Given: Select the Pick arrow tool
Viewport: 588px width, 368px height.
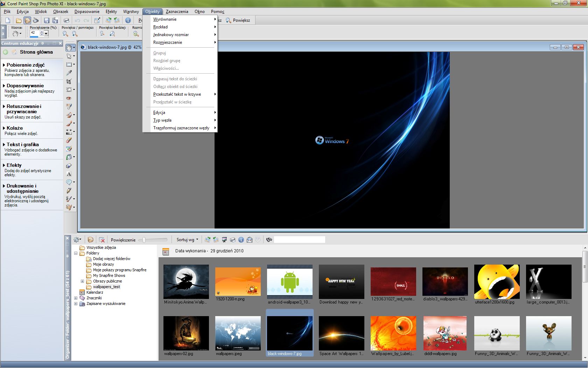Looking at the screenshot, I should 69,56.
